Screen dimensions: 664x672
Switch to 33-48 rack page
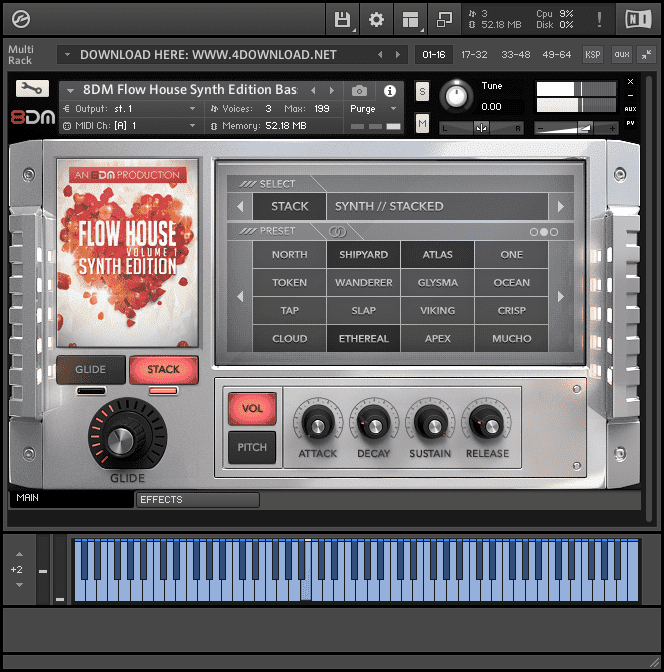pyautogui.click(x=516, y=55)
